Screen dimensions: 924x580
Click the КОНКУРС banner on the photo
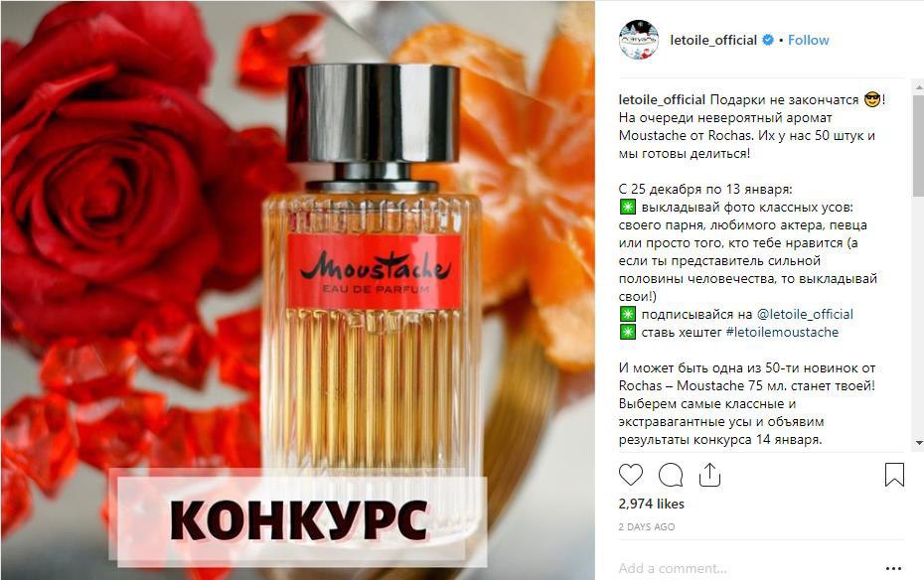pyautogui.click(x=299, y=518)
